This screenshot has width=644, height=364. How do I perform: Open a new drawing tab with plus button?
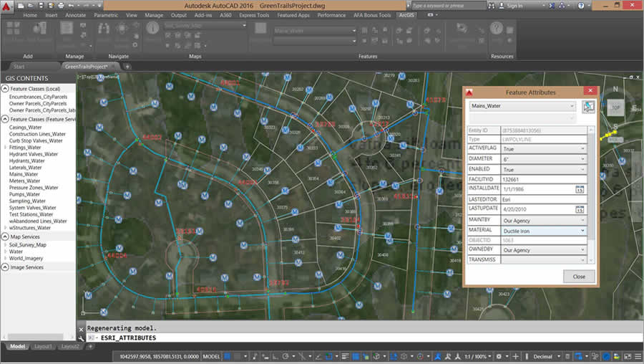click(127, 66)
